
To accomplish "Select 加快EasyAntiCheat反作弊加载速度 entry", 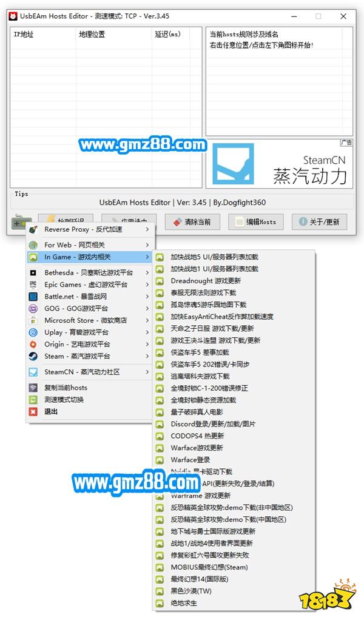I will (234, 316).
